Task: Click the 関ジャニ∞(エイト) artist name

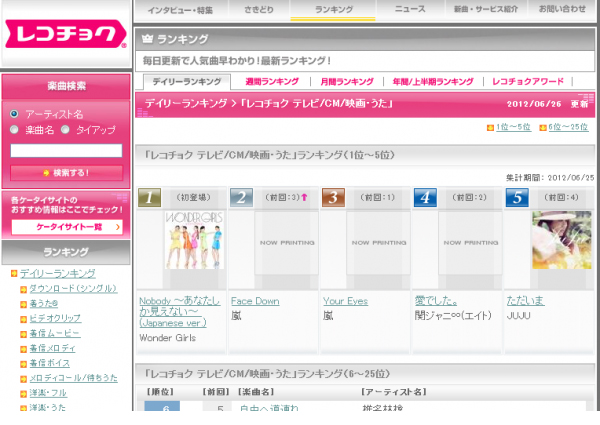Action: pyautogui.click(x=453, y=316)
